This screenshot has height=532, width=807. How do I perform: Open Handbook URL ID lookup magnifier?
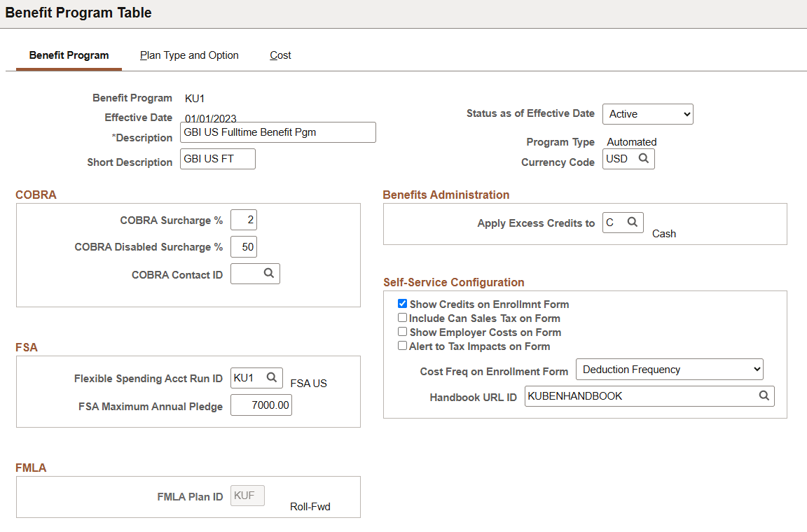pos(764,395)
